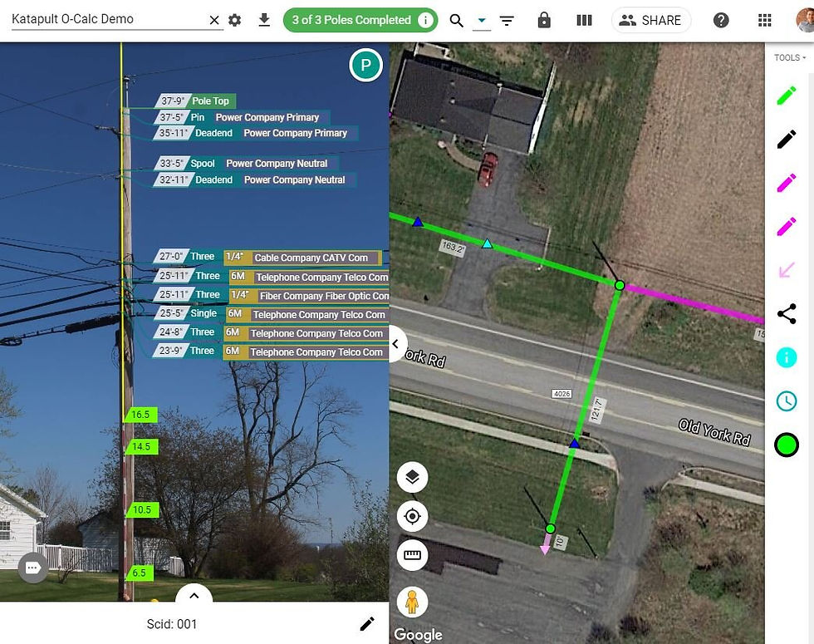Image resolution: width=814 pixels, height=644 pixels.
Task: Select the green pencil tool
Action: tap(787, 96)
